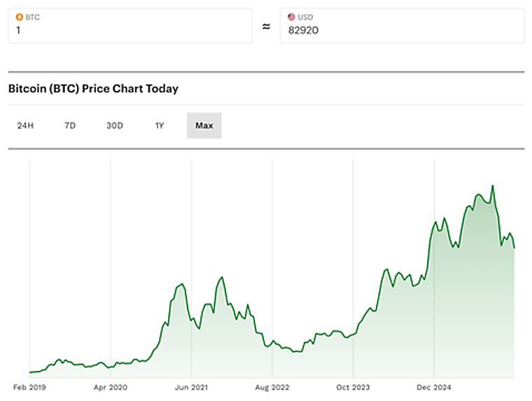This screenshot has width=532, height=401.
Task: Click the US flag icon
Action: (x=291, y=17)
